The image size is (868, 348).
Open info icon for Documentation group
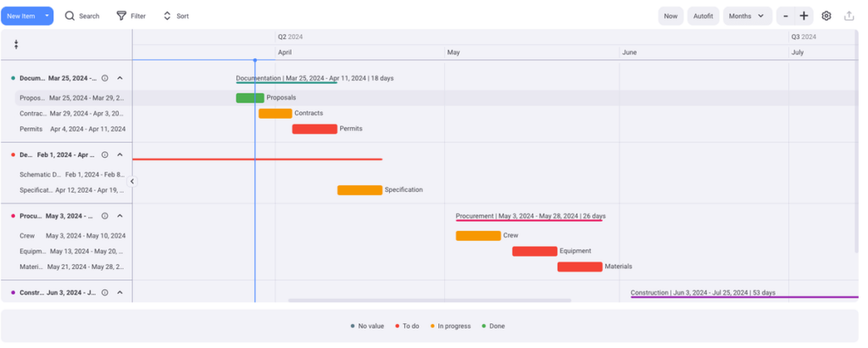click(x=104, y=78)
